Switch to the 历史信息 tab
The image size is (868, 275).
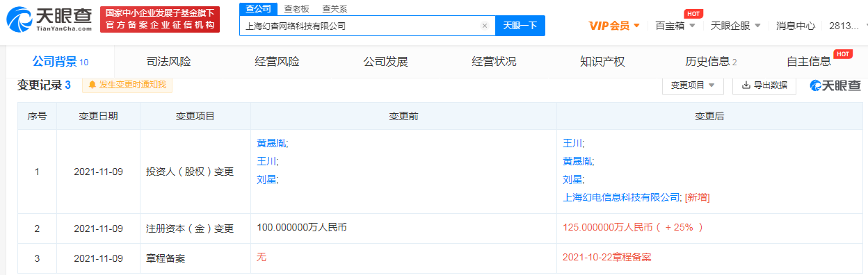(x=711, y=62)
